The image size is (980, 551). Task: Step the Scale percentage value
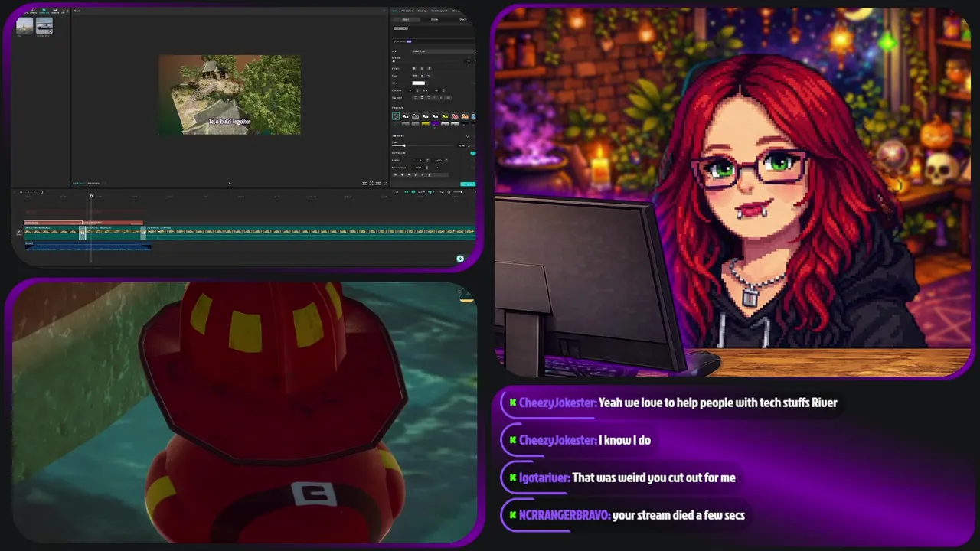[x=469, y=145]
